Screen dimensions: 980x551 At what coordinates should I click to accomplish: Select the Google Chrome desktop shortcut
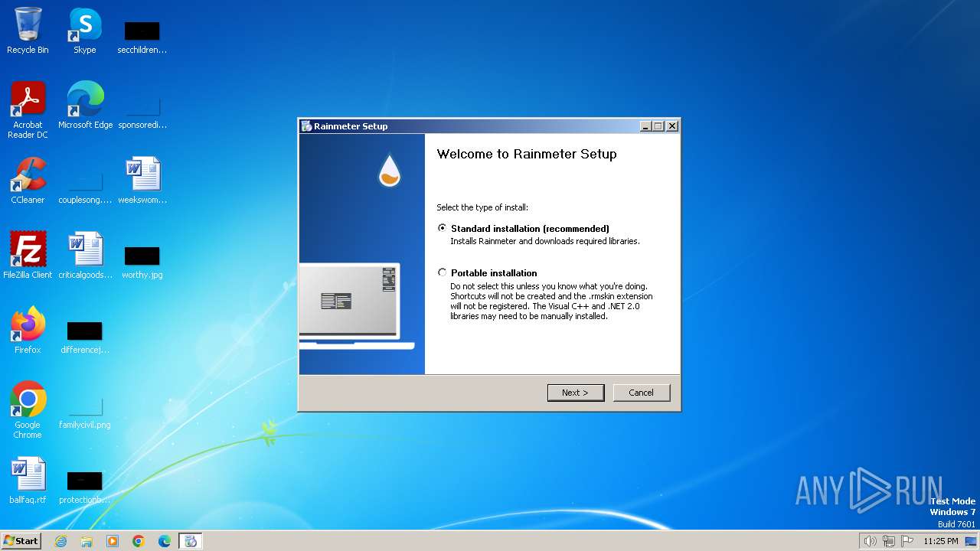[28, 410]
